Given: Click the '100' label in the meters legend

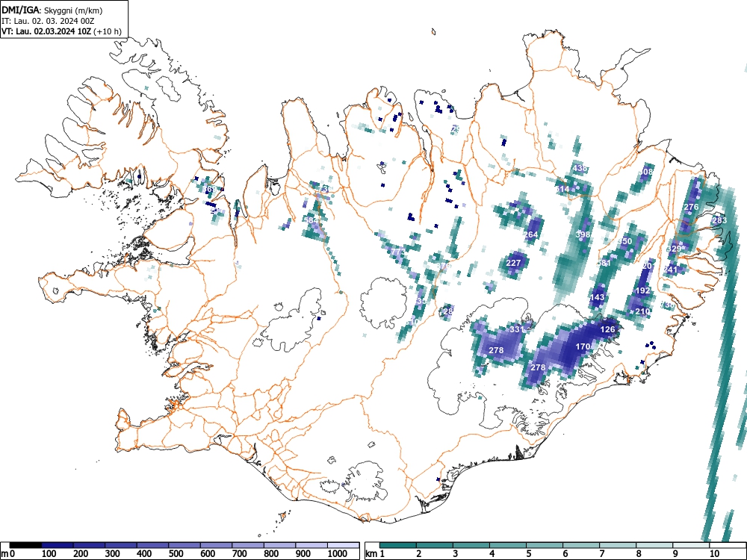Looking at the screenshot, I should tap(49, 553).
